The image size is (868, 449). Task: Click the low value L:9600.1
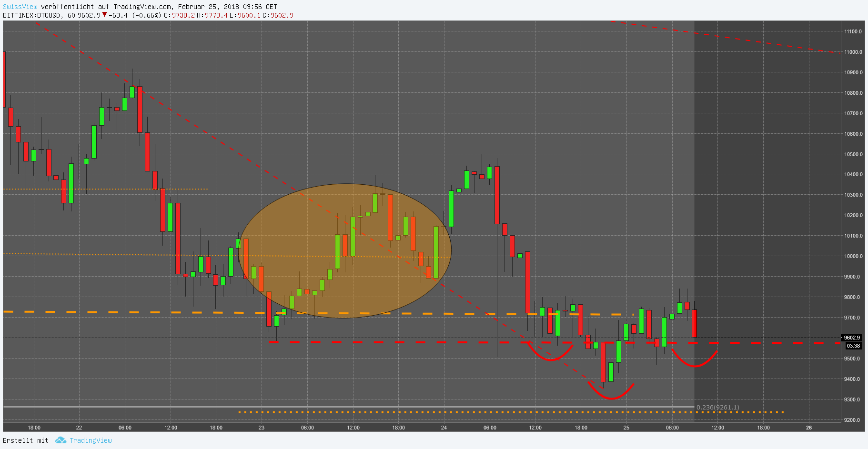[x=245, y=15]
